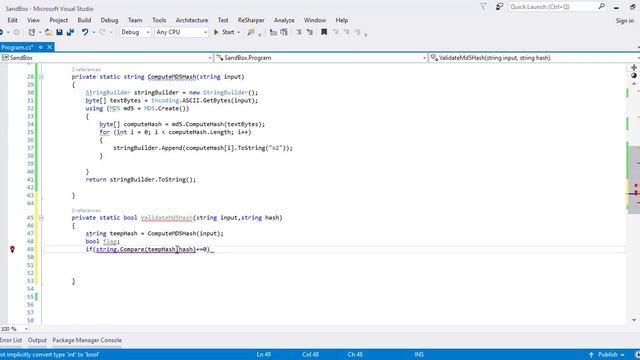Open the Team menu
640x360 pixels.
tap(135, 20)
